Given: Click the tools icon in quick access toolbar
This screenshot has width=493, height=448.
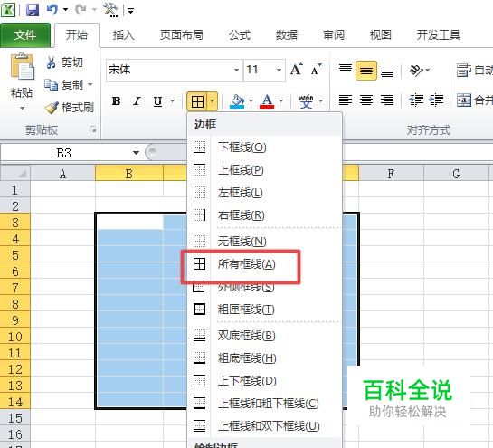Looking at the screenshot, I should pyautogui.click(x=110, y=9).
